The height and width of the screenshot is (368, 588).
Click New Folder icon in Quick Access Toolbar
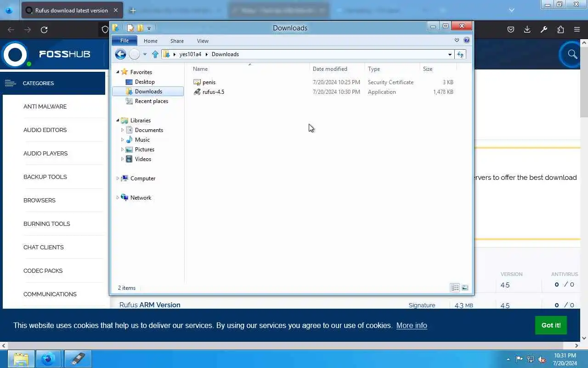coord(140,28)
